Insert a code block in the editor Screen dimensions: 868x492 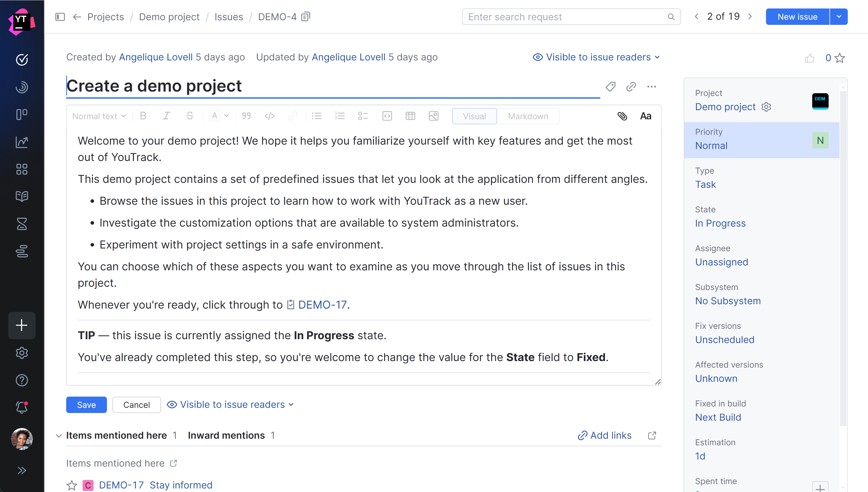(x=387, y=116)
